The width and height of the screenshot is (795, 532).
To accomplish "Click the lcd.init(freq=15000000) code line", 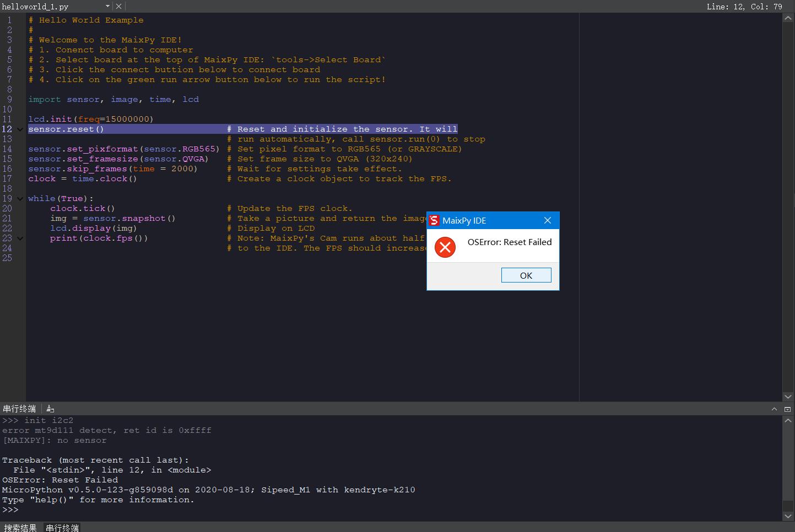I will point(91,119).
